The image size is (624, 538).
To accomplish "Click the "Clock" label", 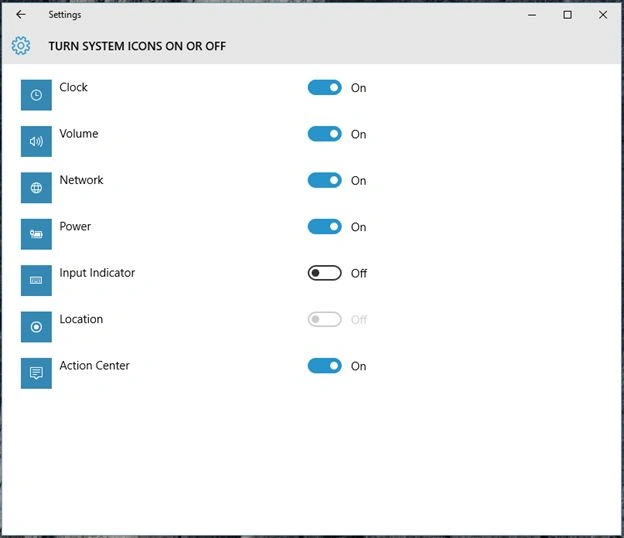I will tap(74, 87).
